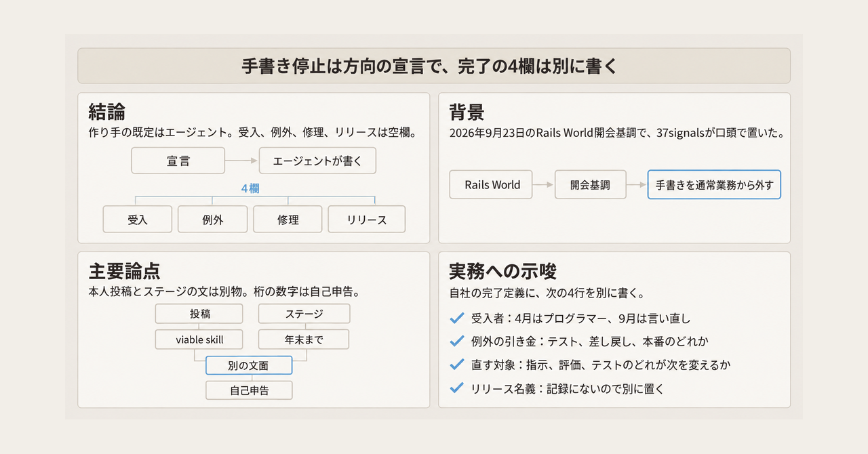
Task: Click the 受入 box
Action: coord(138,220)
